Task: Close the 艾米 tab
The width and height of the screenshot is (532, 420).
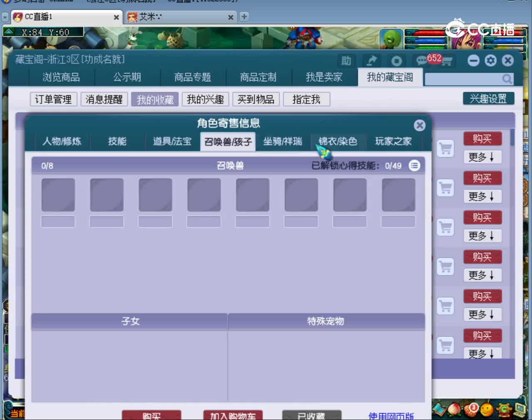Action: click(231, 17)
